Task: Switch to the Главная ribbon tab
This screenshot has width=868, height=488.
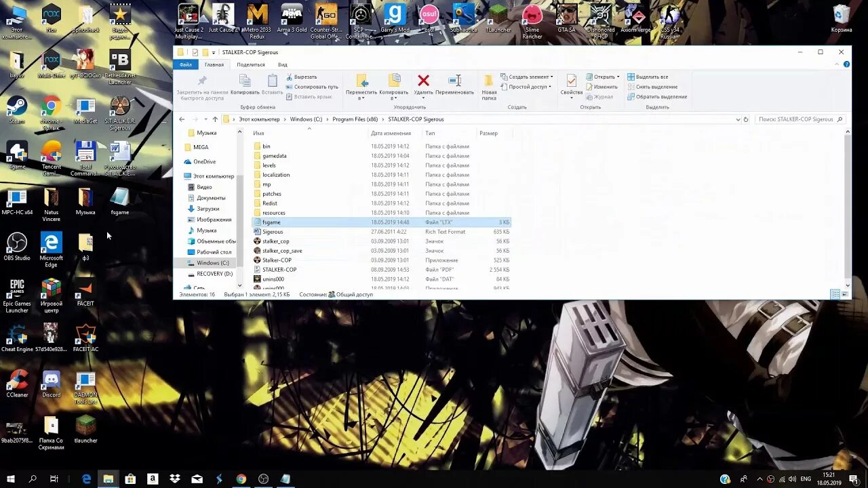Action: (x=214, y=64)
